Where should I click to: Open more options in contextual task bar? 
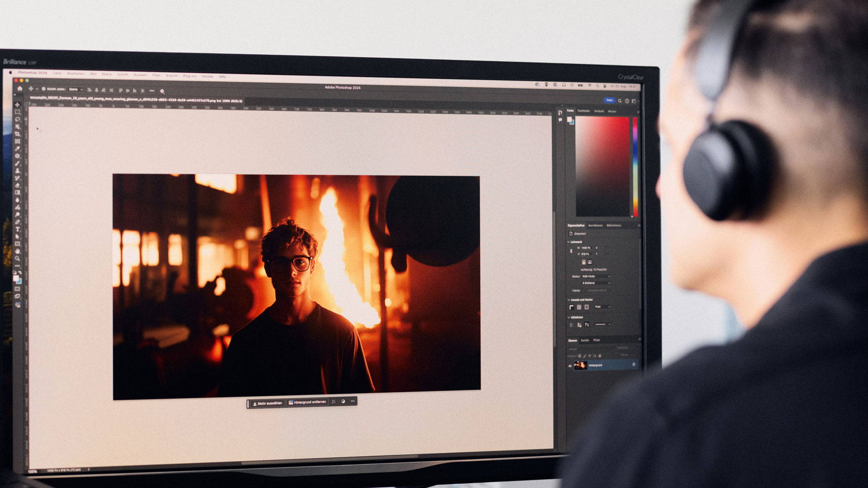353,401
